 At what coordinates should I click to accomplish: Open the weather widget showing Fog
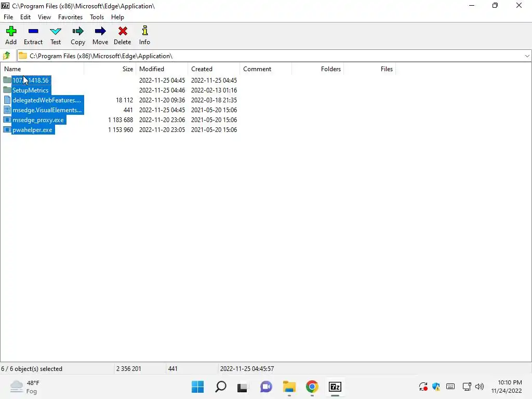pos(25,387)
